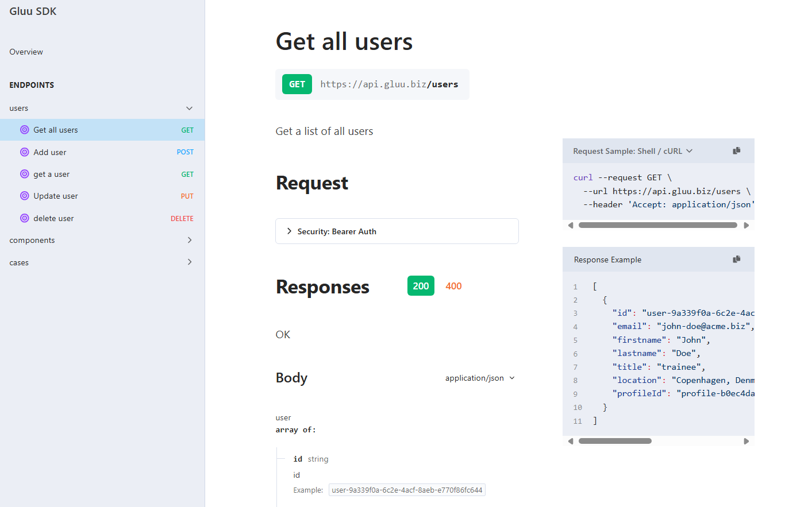Copy the Response Example JSON
This screenshot has height=507, width=812.
pos(736,260)
